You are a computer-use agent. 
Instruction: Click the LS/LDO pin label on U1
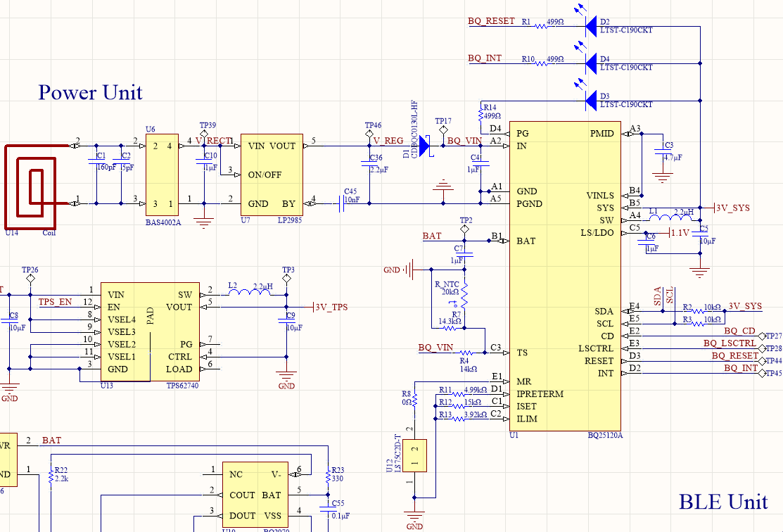(x=597, y=233)
